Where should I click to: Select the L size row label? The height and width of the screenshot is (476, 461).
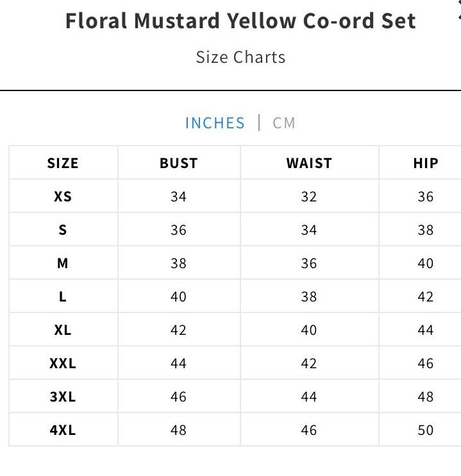tap(63, 296)
